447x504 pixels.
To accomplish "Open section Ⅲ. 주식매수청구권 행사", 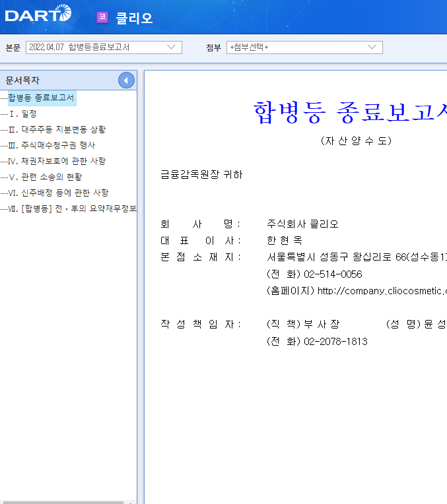I will 52,145.
